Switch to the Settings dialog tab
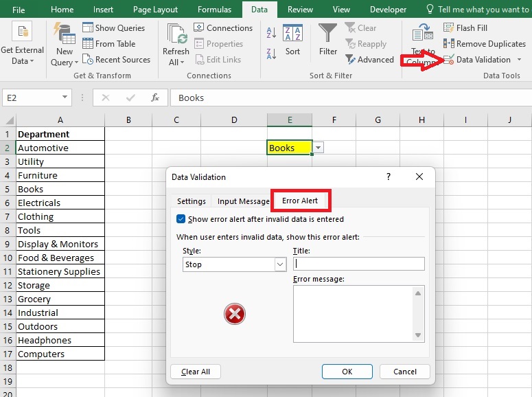 pyautogui.click(x=192, y=201)
